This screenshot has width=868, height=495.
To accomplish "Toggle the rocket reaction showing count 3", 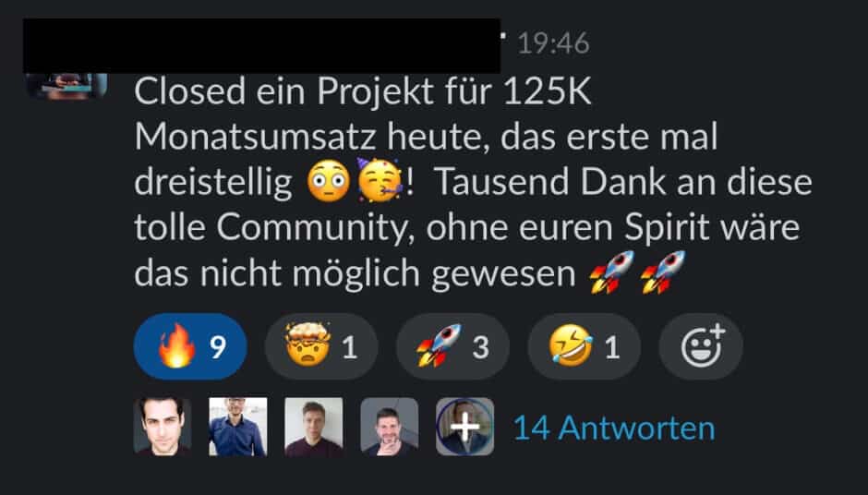I will click(452, 346).
